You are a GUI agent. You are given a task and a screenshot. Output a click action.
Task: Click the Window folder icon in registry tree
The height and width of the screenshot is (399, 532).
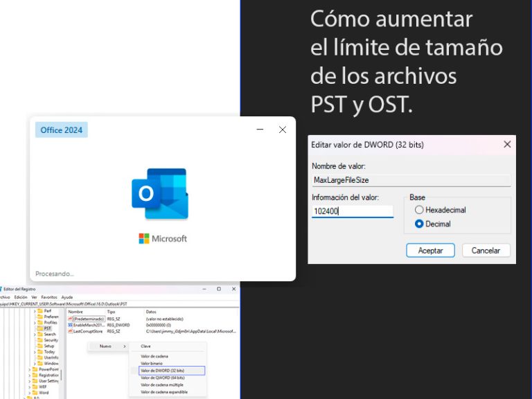point(40,364)
